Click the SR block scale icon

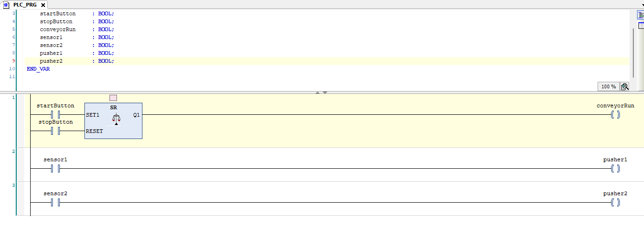click(x=116, y=119)
